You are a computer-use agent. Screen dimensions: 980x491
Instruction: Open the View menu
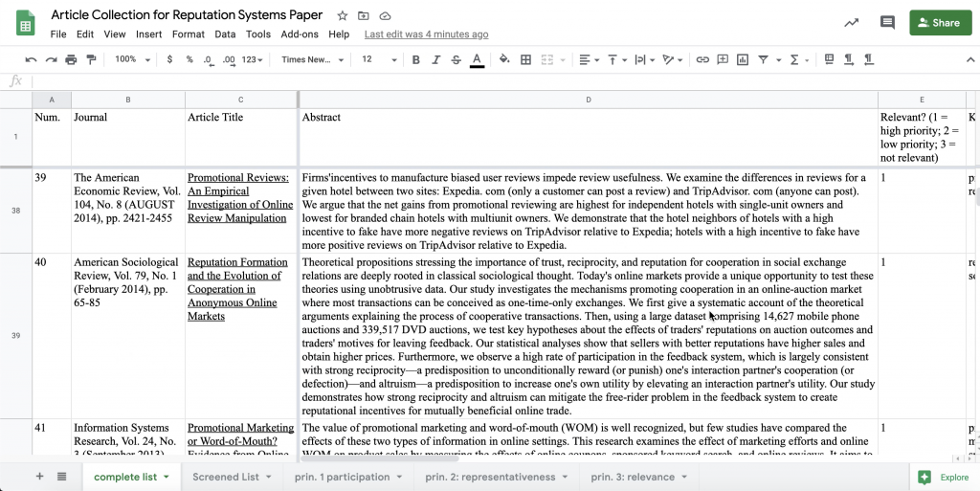tap(115, 34)
